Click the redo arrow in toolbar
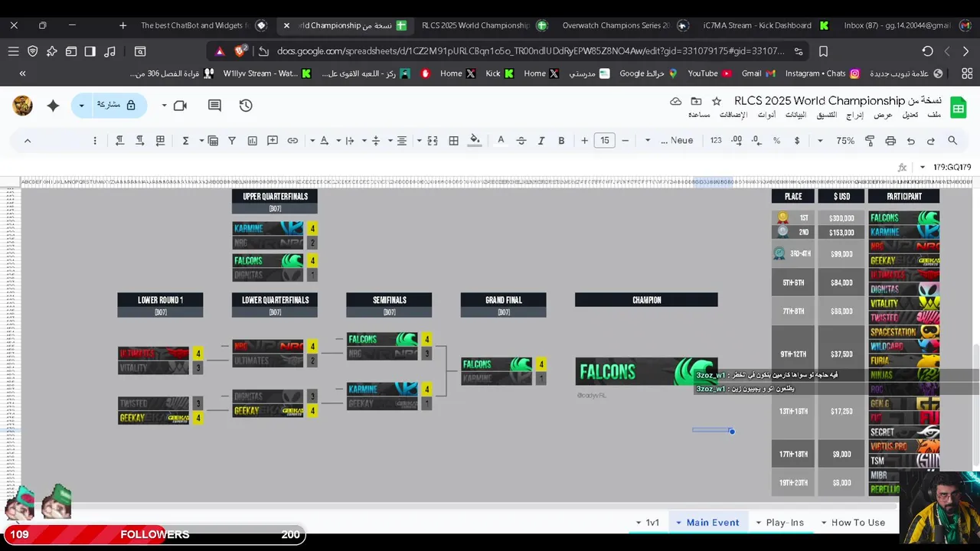 pos(931,141)
